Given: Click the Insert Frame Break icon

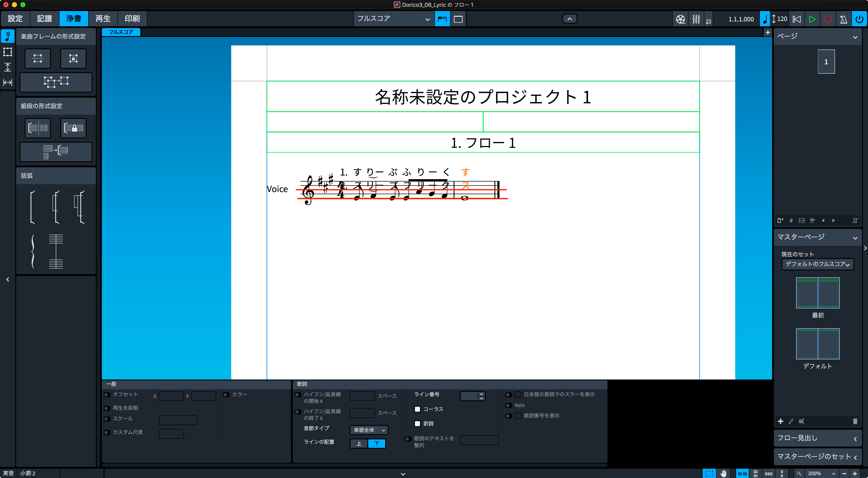Looking at the screenshot, I should point(38,58).
